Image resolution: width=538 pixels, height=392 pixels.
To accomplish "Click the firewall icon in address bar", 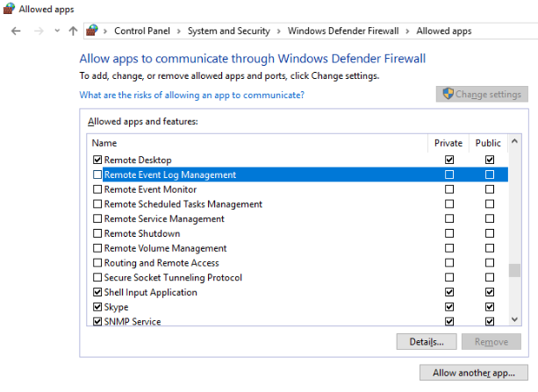I will click(x=92, y=31).
